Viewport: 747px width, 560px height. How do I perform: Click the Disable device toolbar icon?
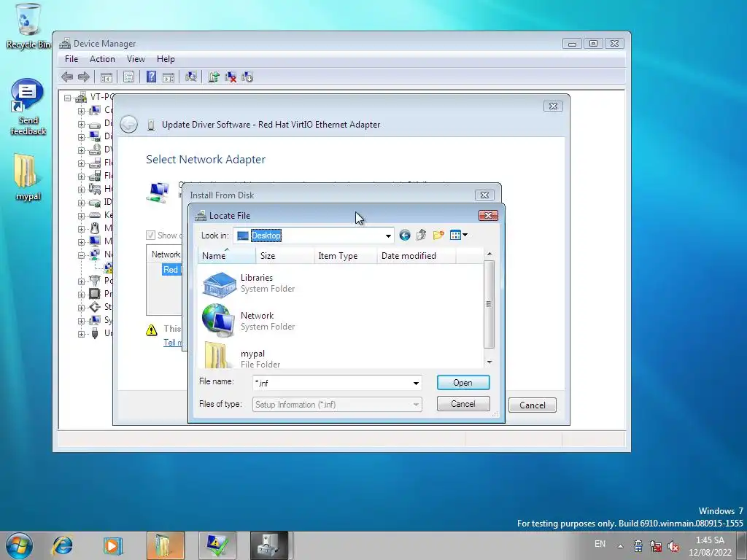click(x=247, y=77)
